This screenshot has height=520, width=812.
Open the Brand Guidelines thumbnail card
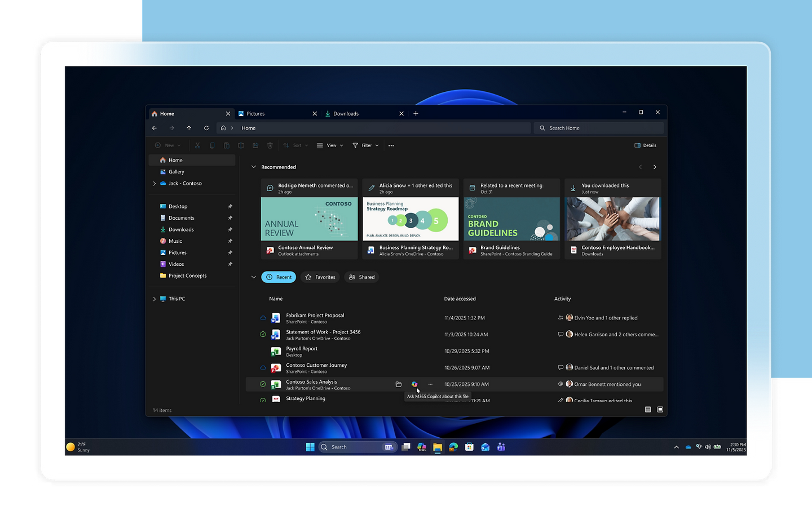(511, 219)
